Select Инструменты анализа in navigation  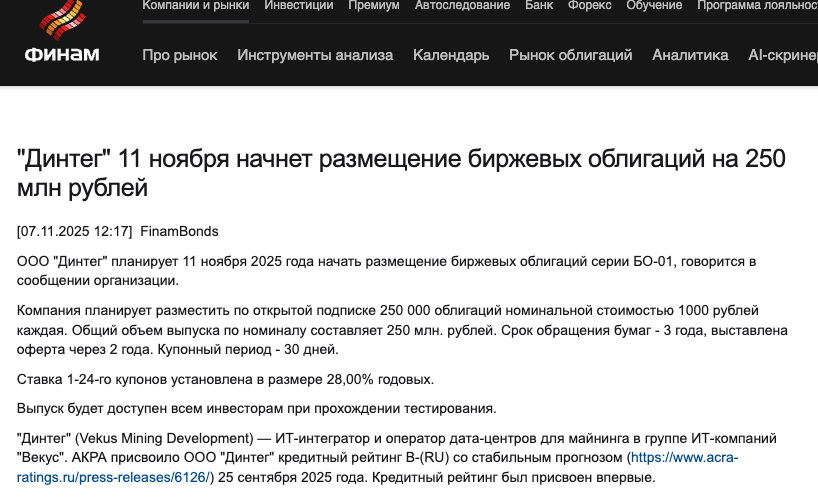coord(315,55)
